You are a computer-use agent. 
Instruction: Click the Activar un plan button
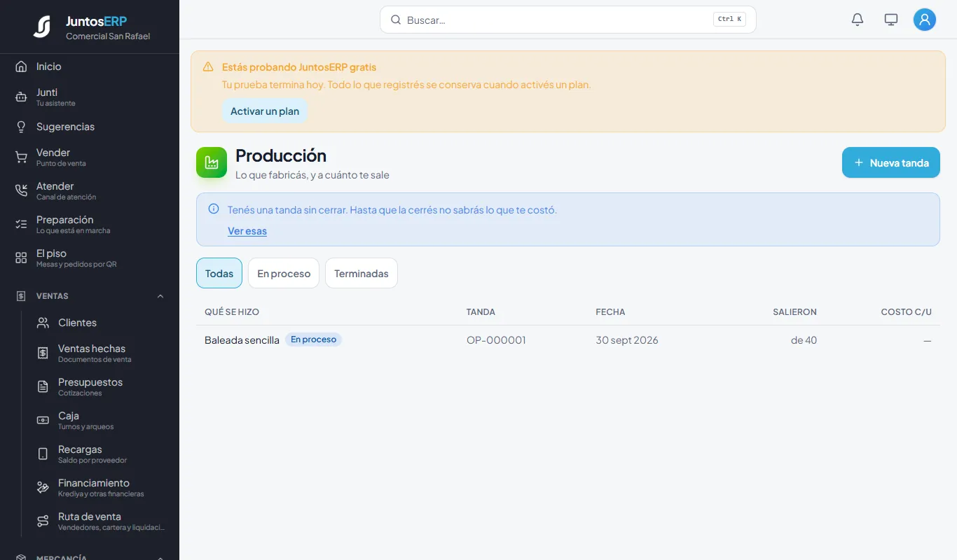click(x=265, y=111)
